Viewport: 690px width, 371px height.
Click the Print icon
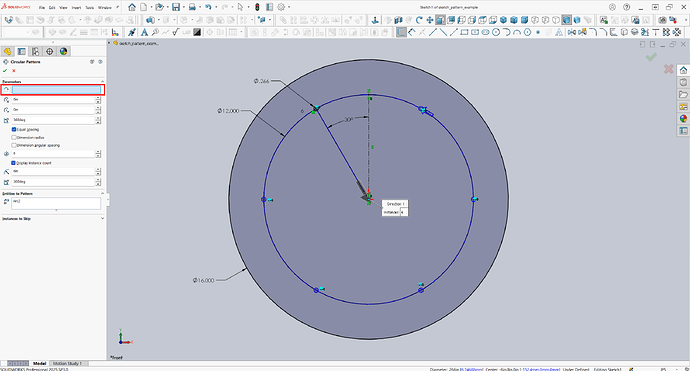point(192,7)
